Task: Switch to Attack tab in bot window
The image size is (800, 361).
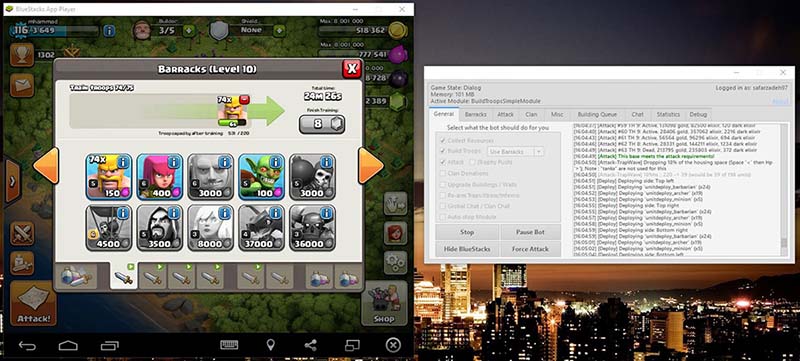Action: pyautogui.click(x=506, y=114)
